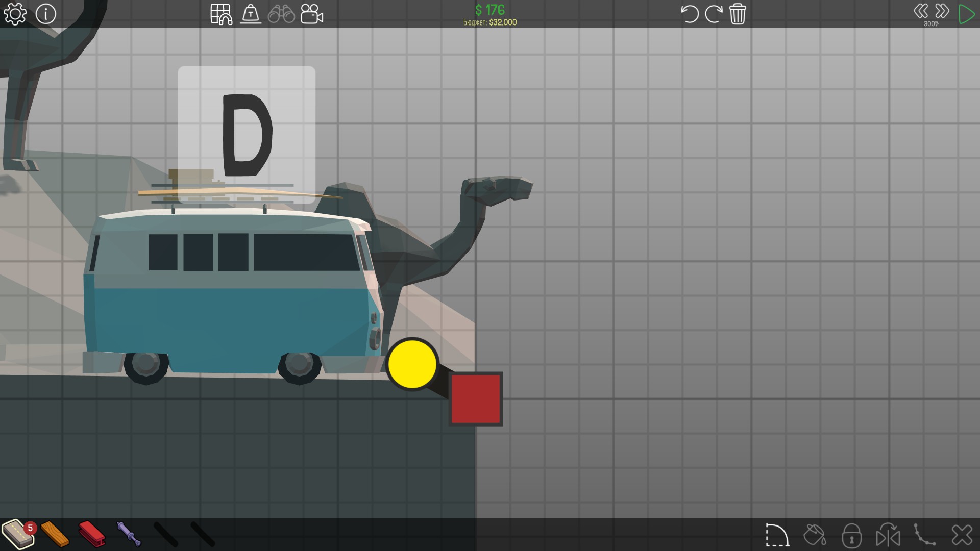Click the mirror flip tool
Screen dimensions: 980x551
[888, 535]
